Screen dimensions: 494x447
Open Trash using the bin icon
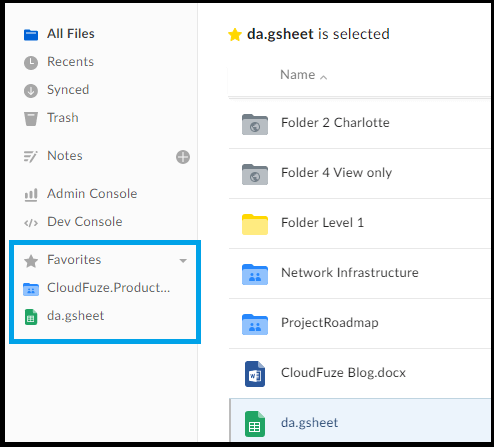click(31, 119)
